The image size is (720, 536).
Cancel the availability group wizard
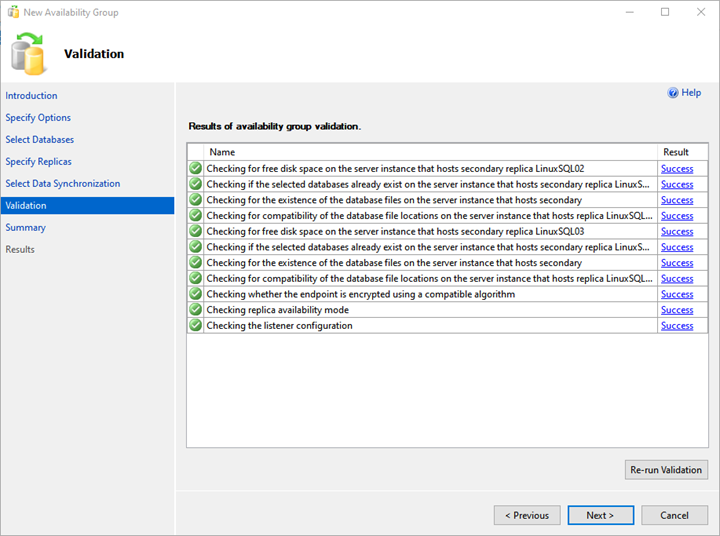674,515
